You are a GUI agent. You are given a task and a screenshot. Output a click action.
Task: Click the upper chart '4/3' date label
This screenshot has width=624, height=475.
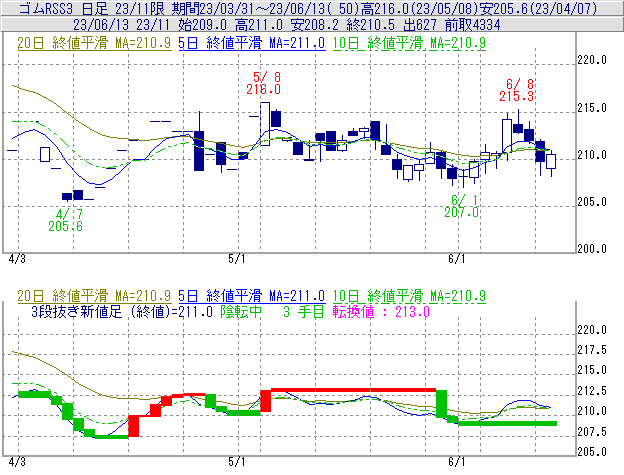[x=17, y=259]
